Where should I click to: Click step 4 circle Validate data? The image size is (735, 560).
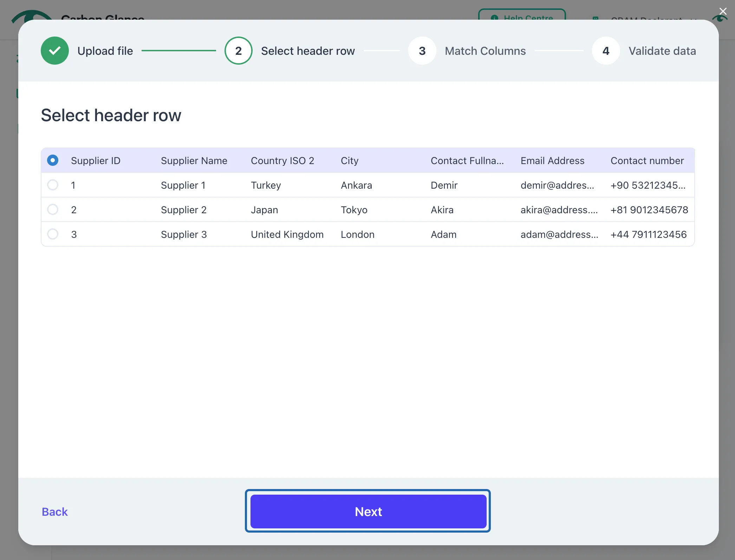pyautogui.click(x=606, y=51)
